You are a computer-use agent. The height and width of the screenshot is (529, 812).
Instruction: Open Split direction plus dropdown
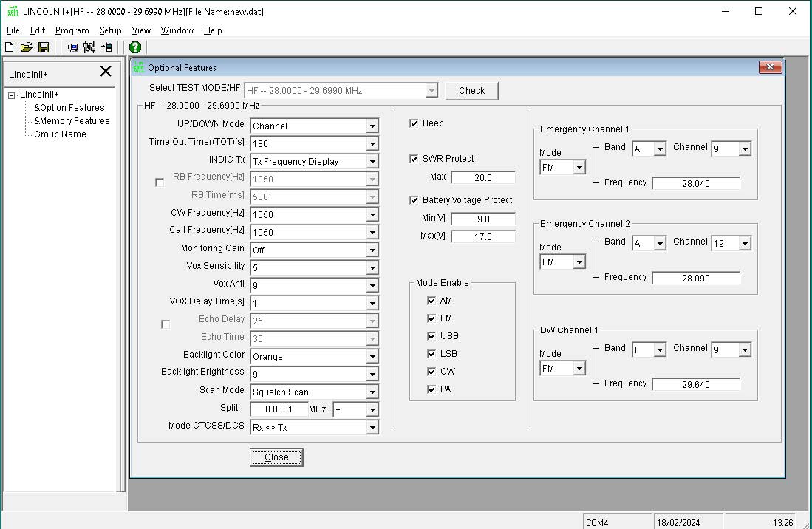pyautogui.click(x=372, y=409)
